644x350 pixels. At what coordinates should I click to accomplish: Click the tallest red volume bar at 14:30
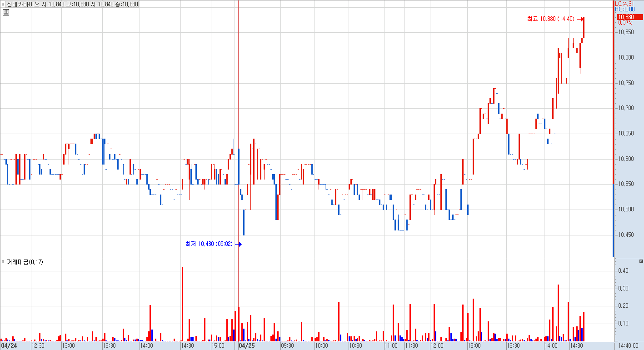click(x=182, y=304)
